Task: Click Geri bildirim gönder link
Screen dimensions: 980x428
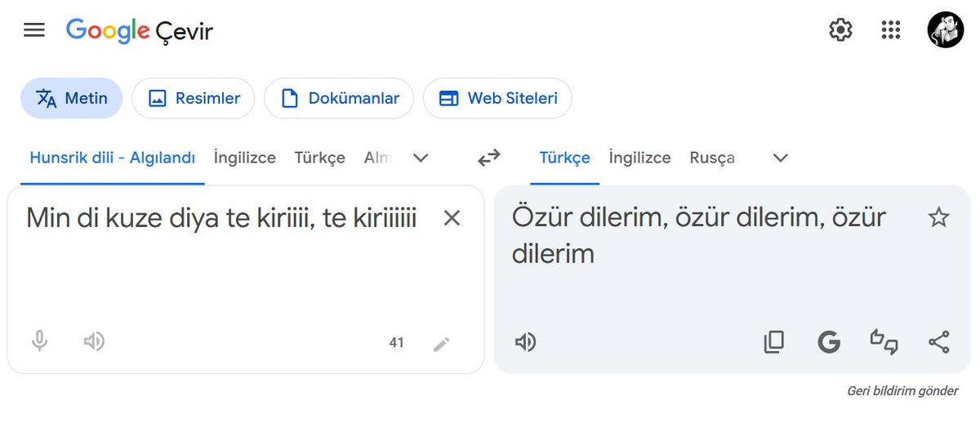Action: tap(902, 391)
